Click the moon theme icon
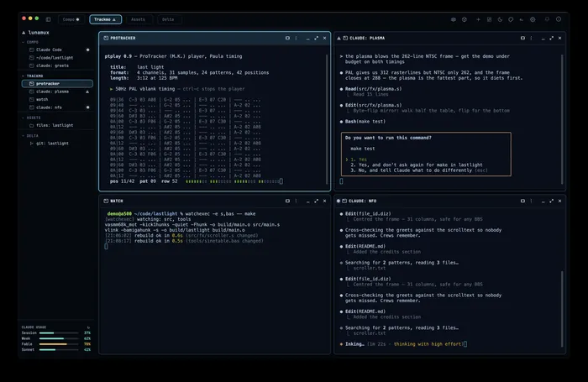This screenshot has height=382, width=588. (x=500, y=19)
